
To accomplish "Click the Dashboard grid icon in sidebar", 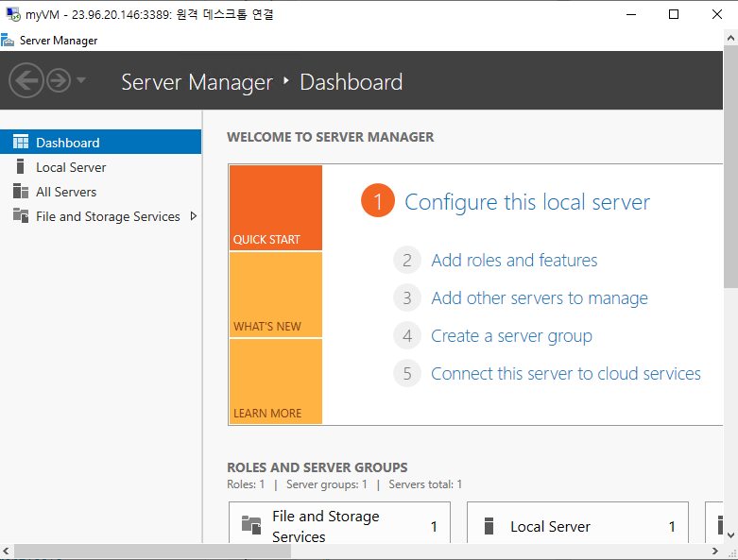I will tap(21, 142).
